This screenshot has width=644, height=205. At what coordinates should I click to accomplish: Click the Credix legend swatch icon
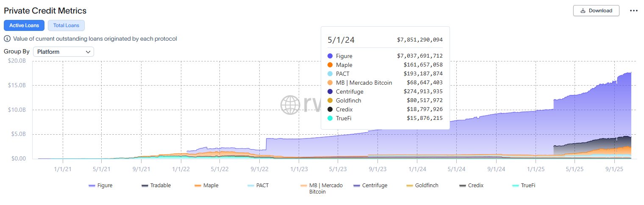pyautogui.click(x=462, y=186)
